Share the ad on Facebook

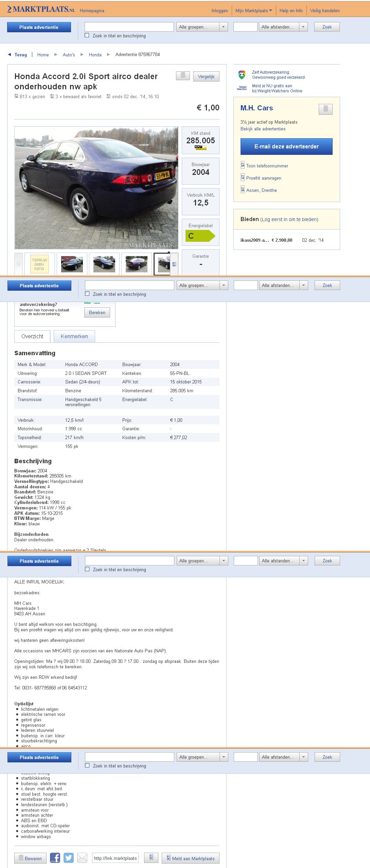[55, 858]
